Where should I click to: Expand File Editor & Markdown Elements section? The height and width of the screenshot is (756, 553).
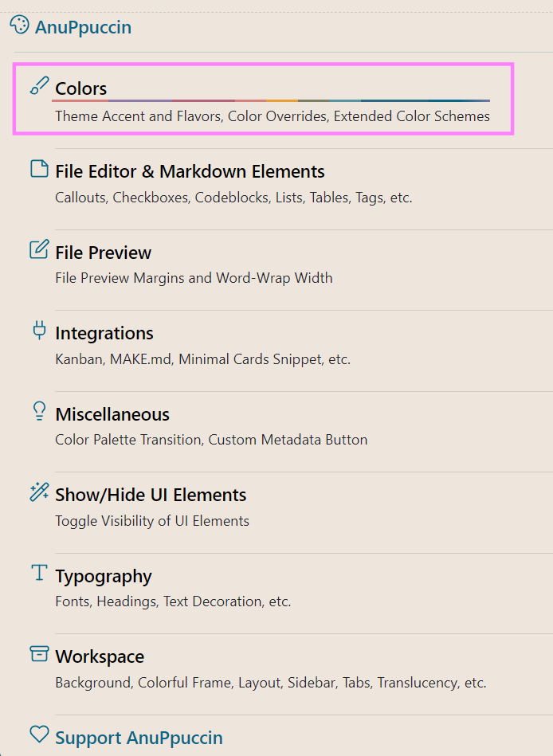(x=190, y=171)
